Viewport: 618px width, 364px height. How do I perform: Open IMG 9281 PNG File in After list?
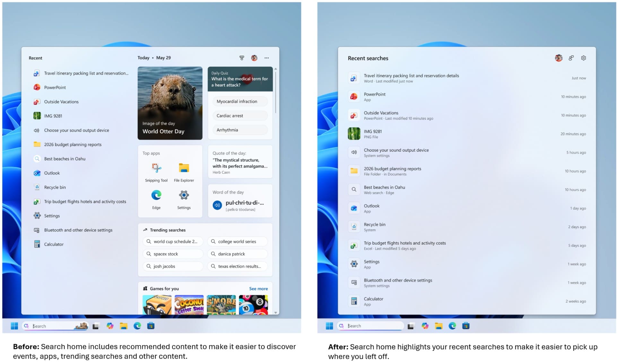pos(467,134)
